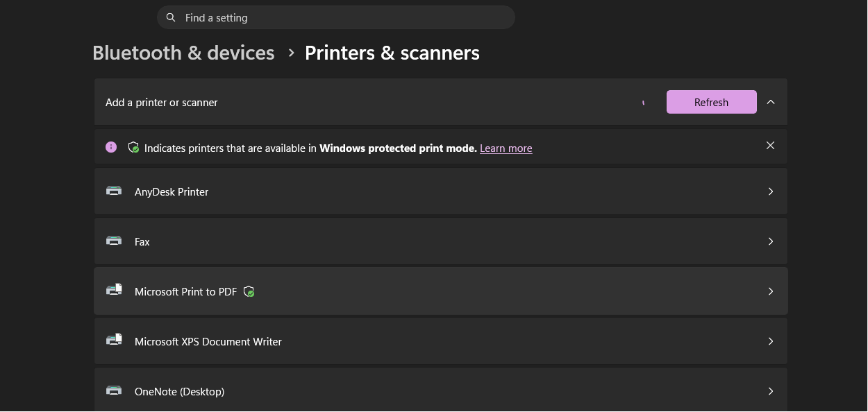Click the OneNote (Desktop) printer icon
This screenshot has height=412, width=868.
click(114, 390)
